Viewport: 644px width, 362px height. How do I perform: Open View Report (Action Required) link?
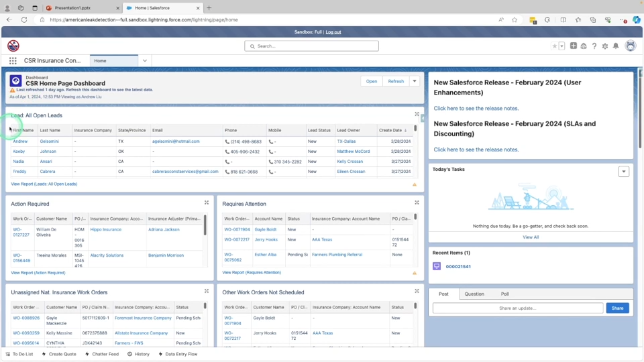point(38,273)
